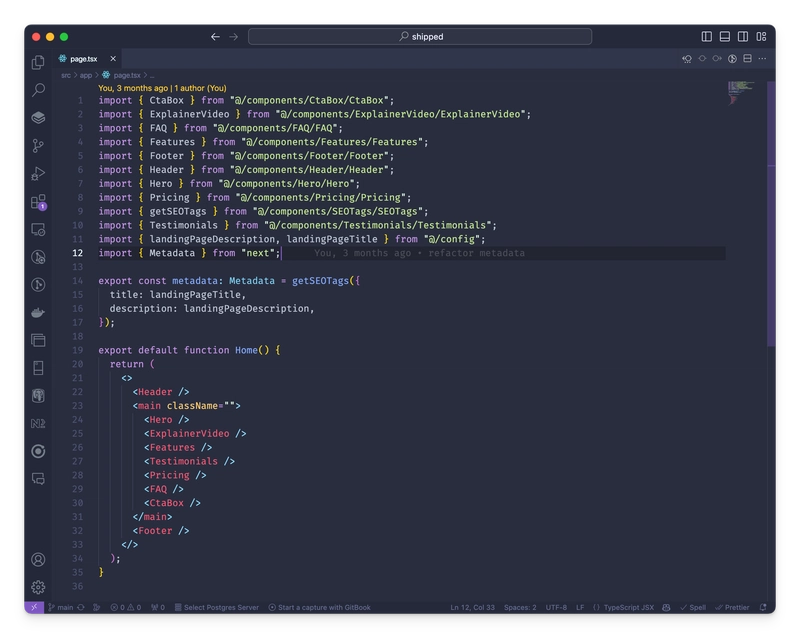Start a capture with GitBook
This screenshot has height=638, width=800.
[319, 607]
